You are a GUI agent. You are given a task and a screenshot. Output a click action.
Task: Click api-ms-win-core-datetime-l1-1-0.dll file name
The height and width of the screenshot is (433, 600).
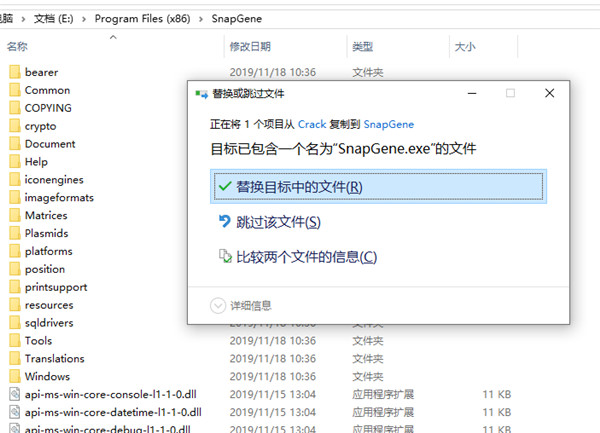pos(113,412)
